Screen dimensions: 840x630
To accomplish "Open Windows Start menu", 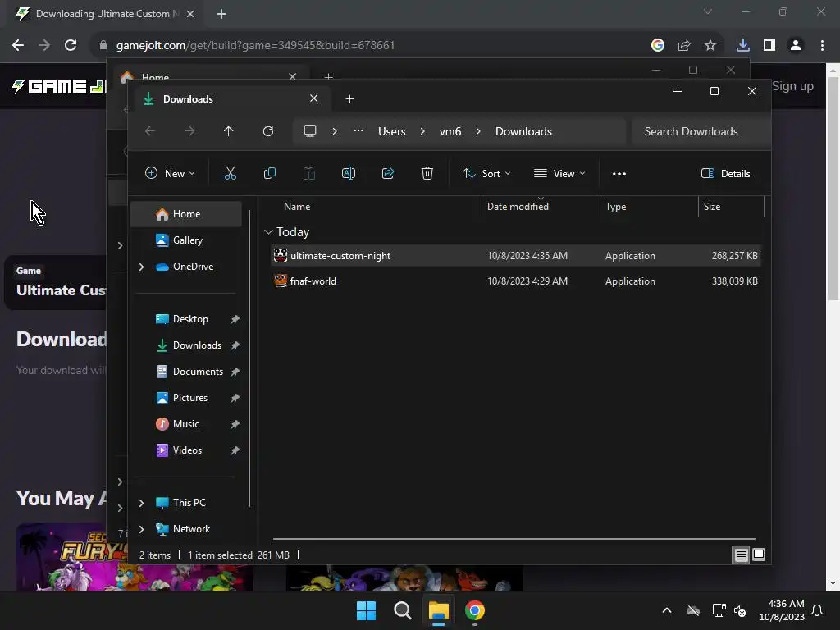I will click(367, 610).
